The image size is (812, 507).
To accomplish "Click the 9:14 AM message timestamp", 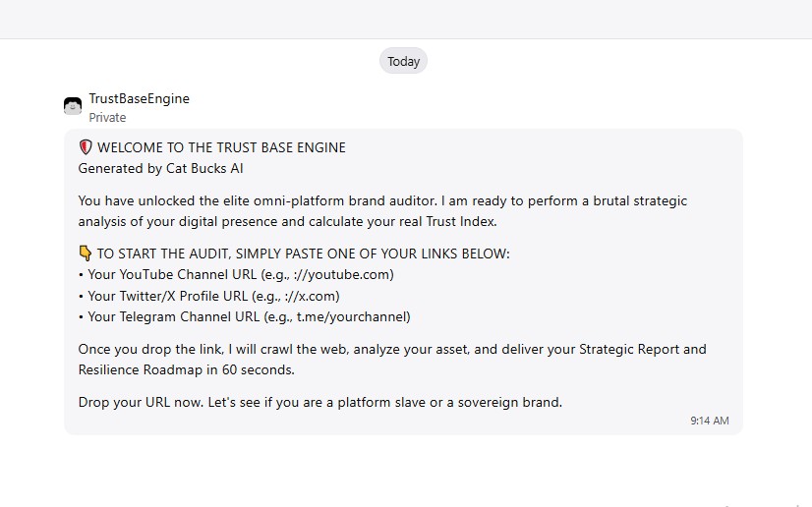I will 710,421.
